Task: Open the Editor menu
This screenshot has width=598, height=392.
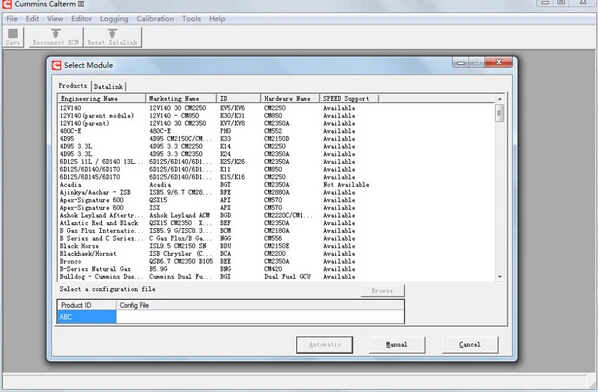Action: coord(81,19)
